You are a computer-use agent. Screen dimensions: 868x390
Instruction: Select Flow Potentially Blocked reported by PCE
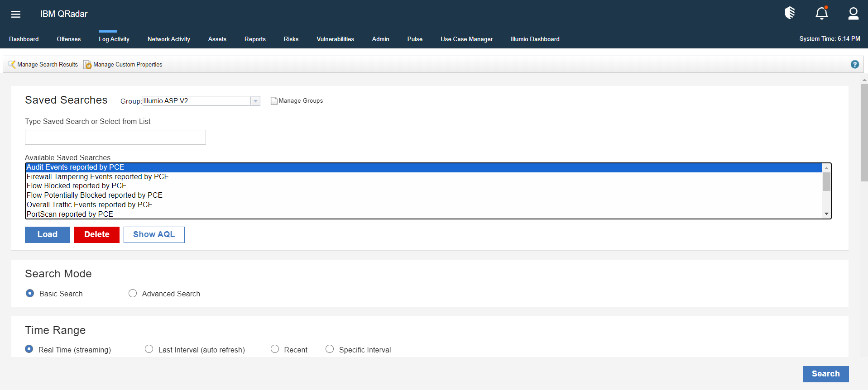pos(423,195)
